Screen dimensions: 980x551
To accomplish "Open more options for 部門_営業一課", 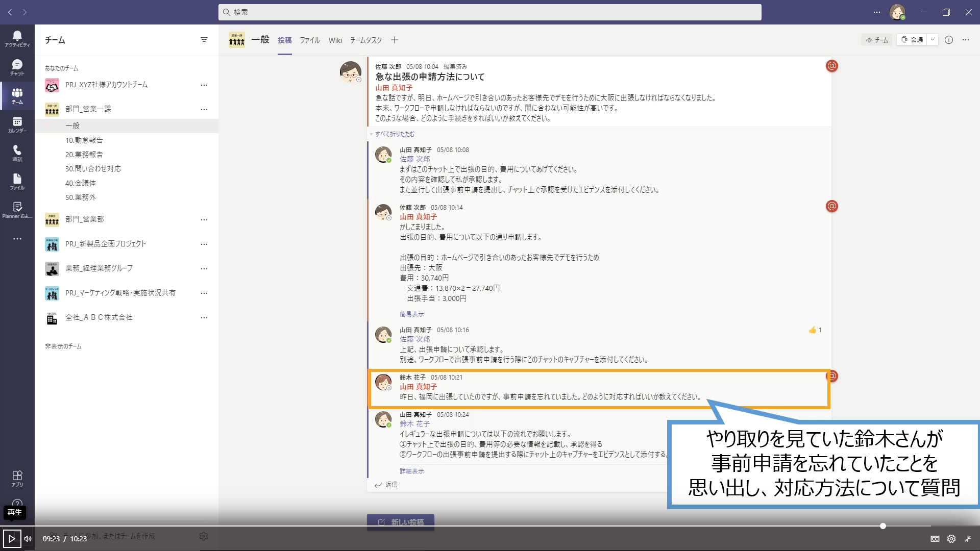I will click(x=204, y=109).
